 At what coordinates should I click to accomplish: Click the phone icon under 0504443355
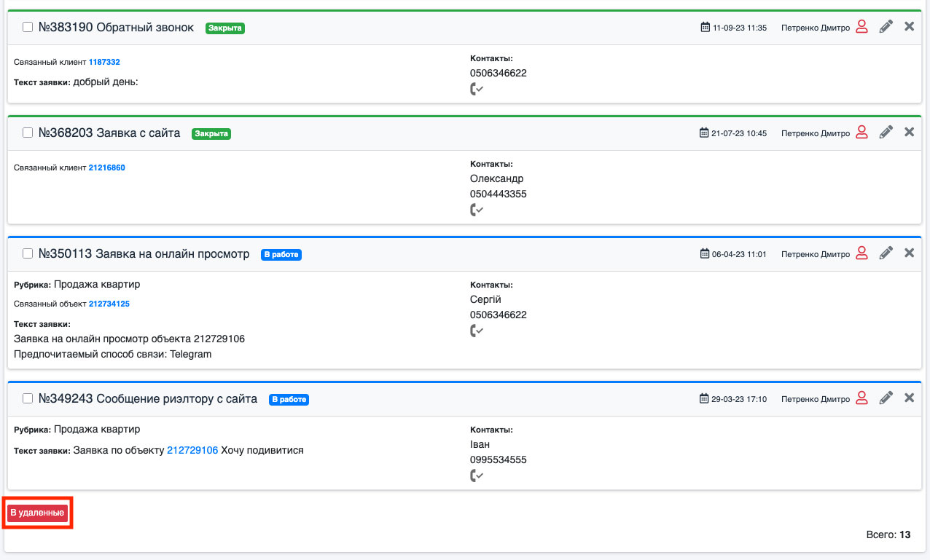(477, 210)
